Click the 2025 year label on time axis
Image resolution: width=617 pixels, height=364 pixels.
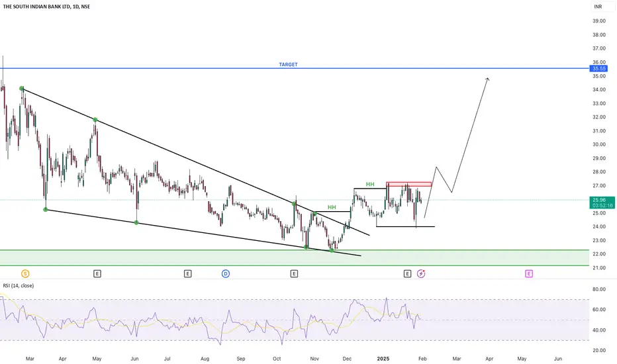(x=383, y=359)
